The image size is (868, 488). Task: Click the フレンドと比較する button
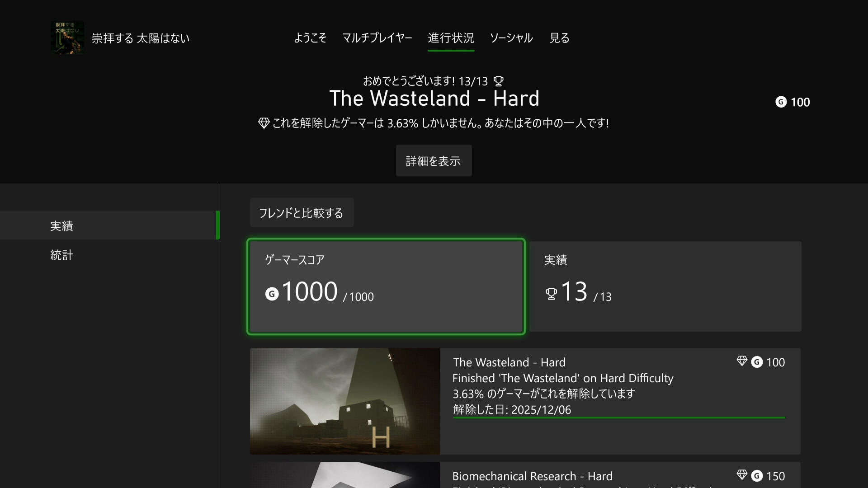coord(302,212)
